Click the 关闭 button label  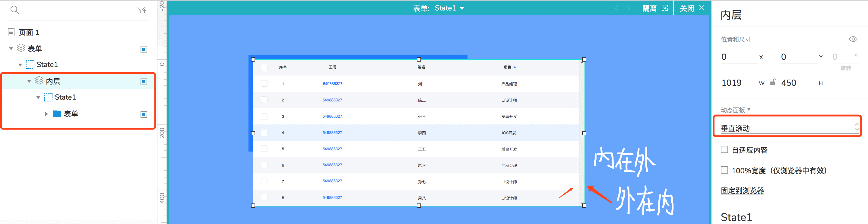(687, 8)
